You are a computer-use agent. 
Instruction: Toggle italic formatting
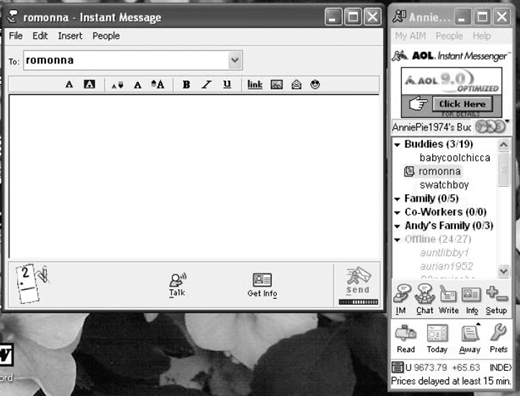click(x=207, y=85)
